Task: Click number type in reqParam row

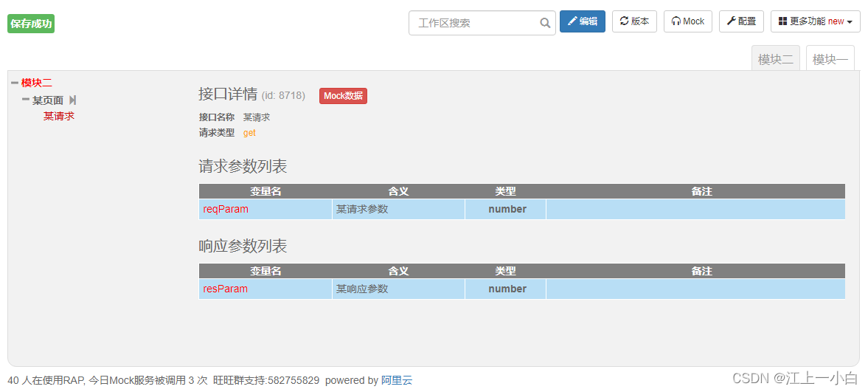Action: (x=507, y=210)
